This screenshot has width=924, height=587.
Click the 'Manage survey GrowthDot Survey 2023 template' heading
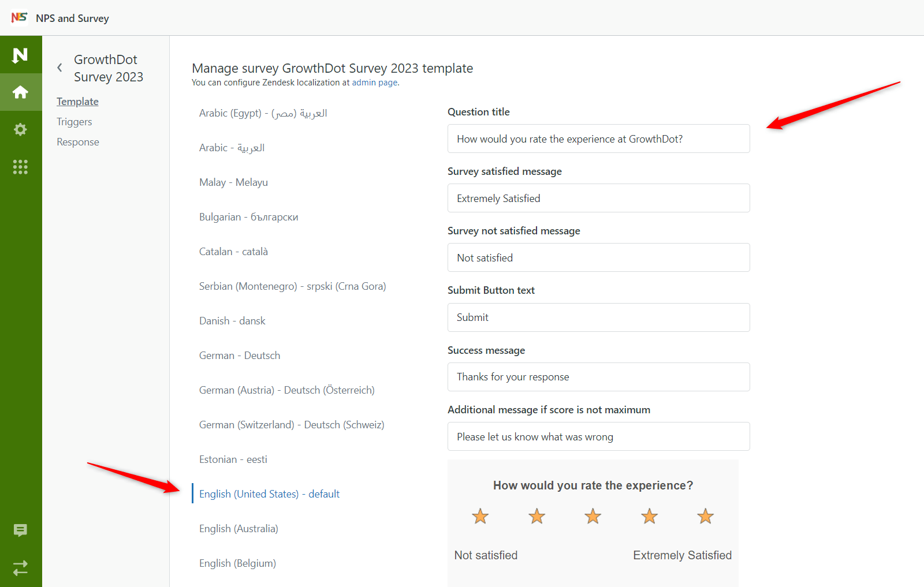(332, 68)
